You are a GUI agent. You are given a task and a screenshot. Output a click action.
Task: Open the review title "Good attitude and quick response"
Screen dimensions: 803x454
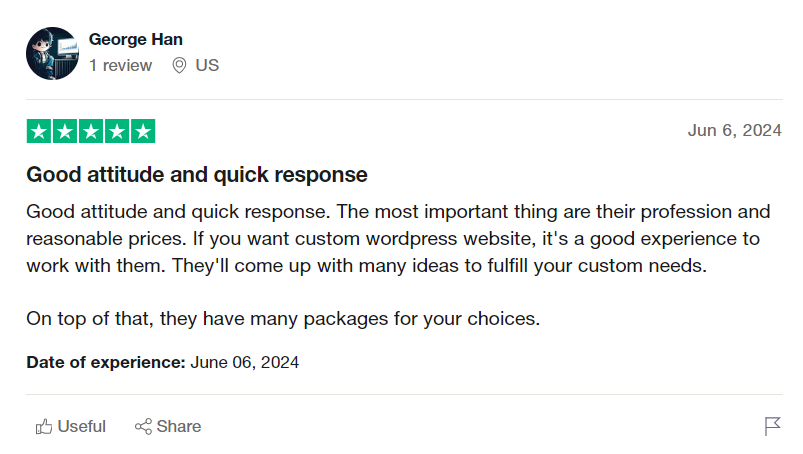197,175
